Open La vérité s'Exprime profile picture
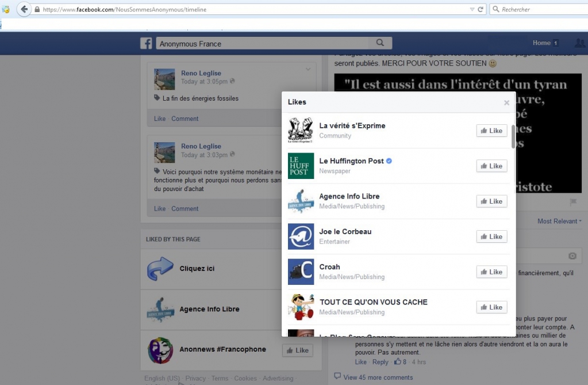Screen dimensions: 588x385 (301, 130)
